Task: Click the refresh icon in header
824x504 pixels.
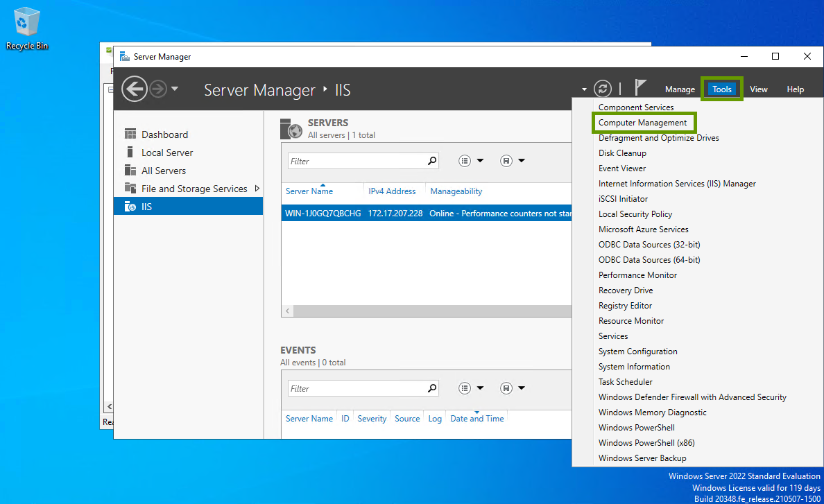Action: (603, 89)
